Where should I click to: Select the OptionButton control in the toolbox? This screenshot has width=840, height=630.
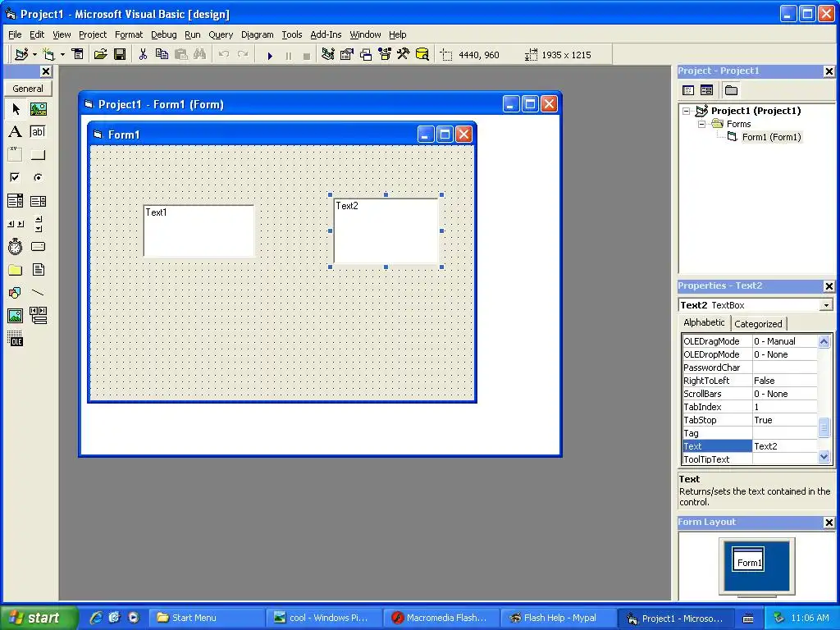38,177
